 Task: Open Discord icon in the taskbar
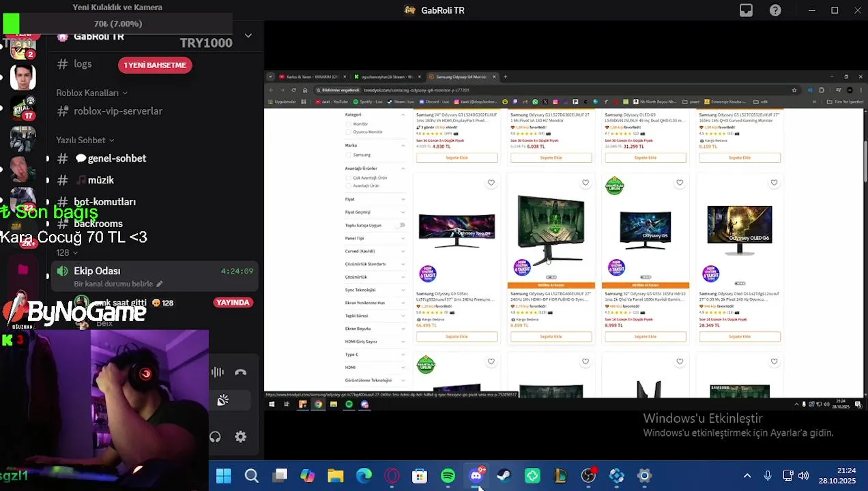click(476, 476)
